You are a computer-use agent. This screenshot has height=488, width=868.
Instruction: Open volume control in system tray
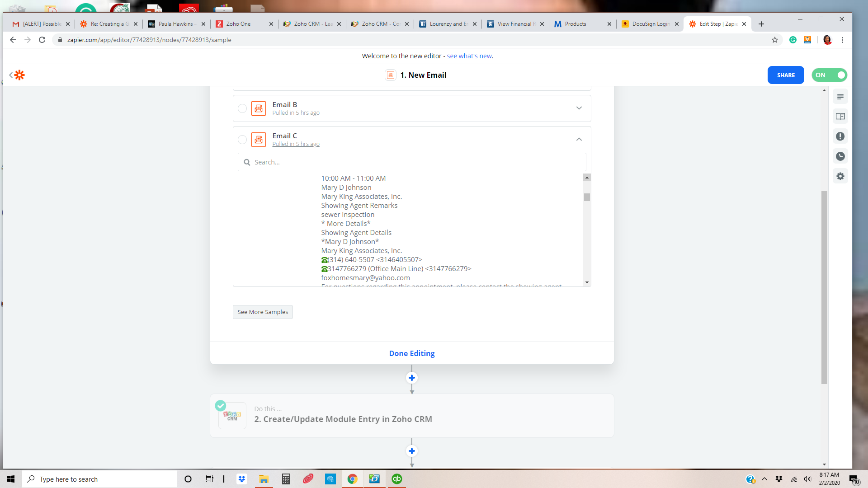(x=807, y=479)
